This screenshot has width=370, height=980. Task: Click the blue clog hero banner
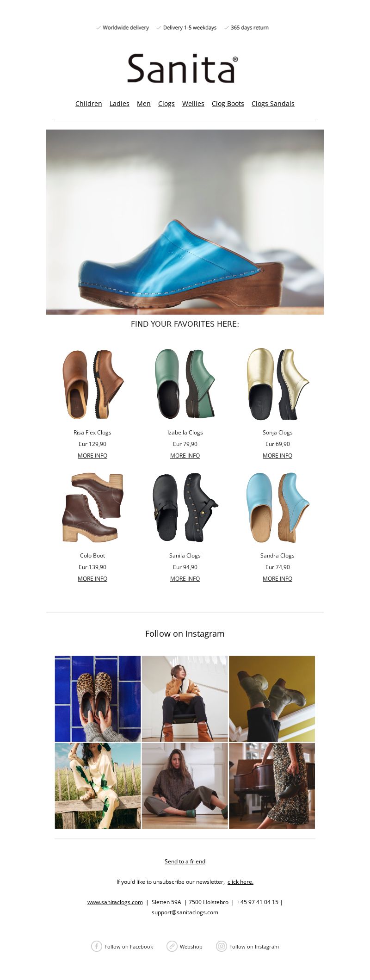(185, 222)
